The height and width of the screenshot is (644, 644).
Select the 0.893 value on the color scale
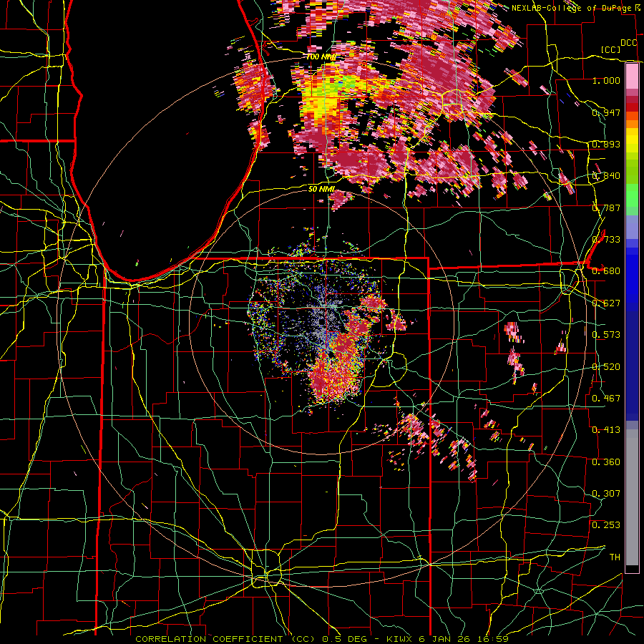(x=606, y=144)
